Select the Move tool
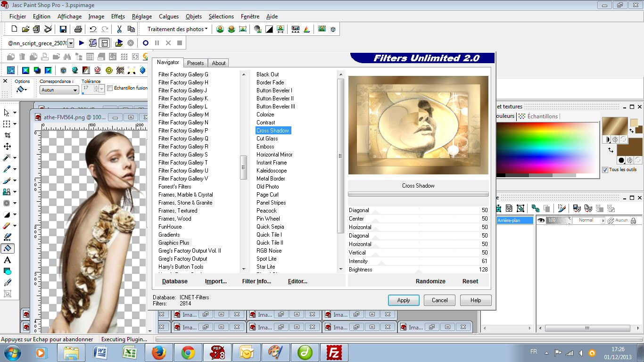 pos(7,147)
